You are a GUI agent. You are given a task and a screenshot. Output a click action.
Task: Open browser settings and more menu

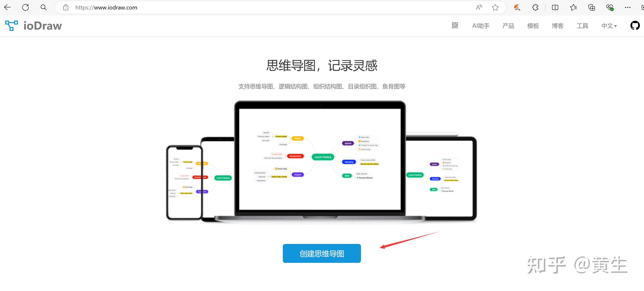coord(628,7)
